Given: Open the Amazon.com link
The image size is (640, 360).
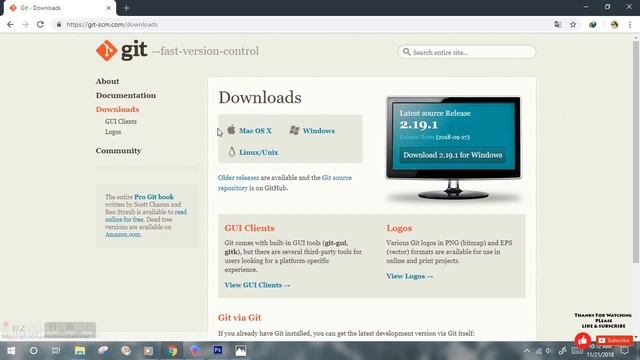Looking at the screenshot, I should [123, 234].
